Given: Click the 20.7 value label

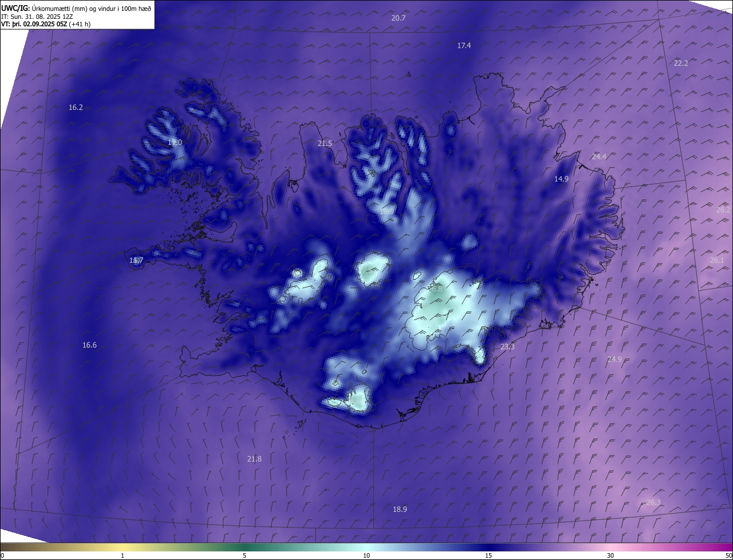Looking at the screenshot, I should point(399,18).
